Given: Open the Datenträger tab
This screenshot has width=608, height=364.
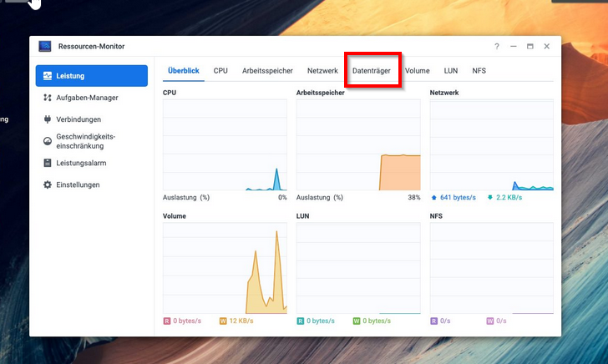Looking at the screenshot, I should click(372, 71).
